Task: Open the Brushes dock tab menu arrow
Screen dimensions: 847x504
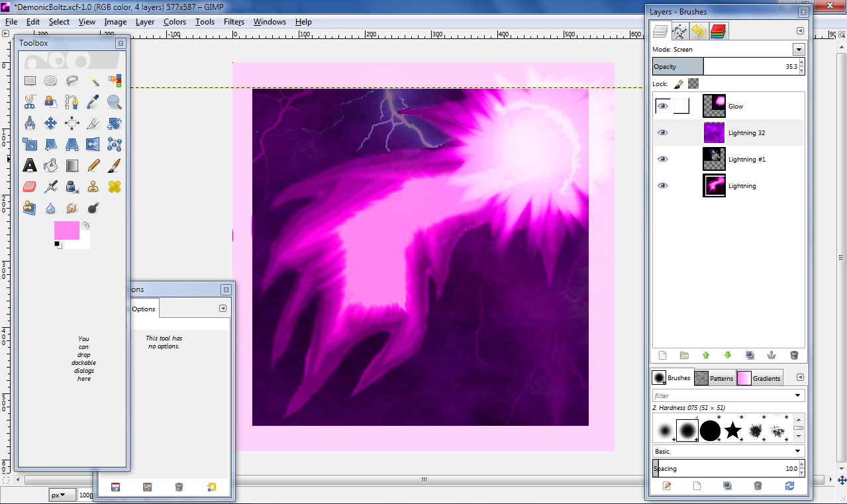Action: tap(800, 378)
